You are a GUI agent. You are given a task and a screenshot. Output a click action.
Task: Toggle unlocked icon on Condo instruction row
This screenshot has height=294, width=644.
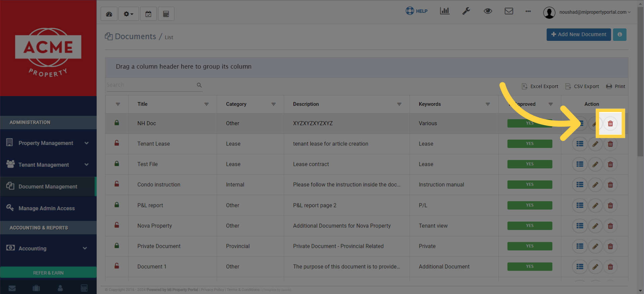point(117,184)
